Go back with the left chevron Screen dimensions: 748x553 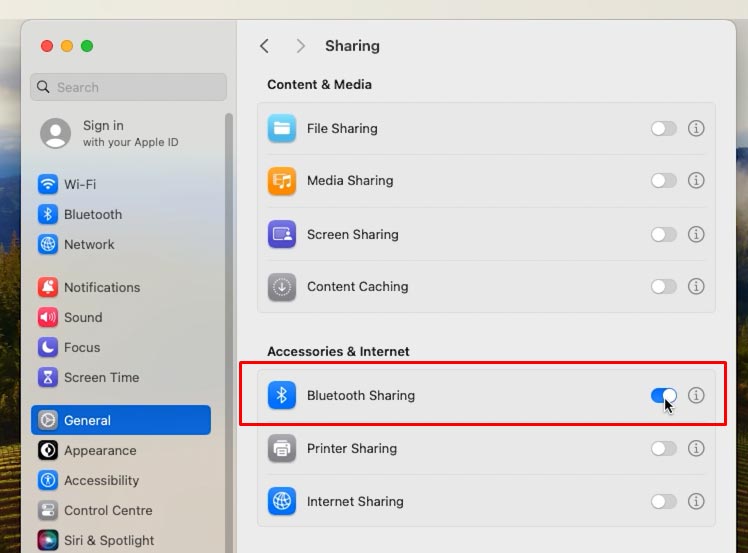point(265,46)
